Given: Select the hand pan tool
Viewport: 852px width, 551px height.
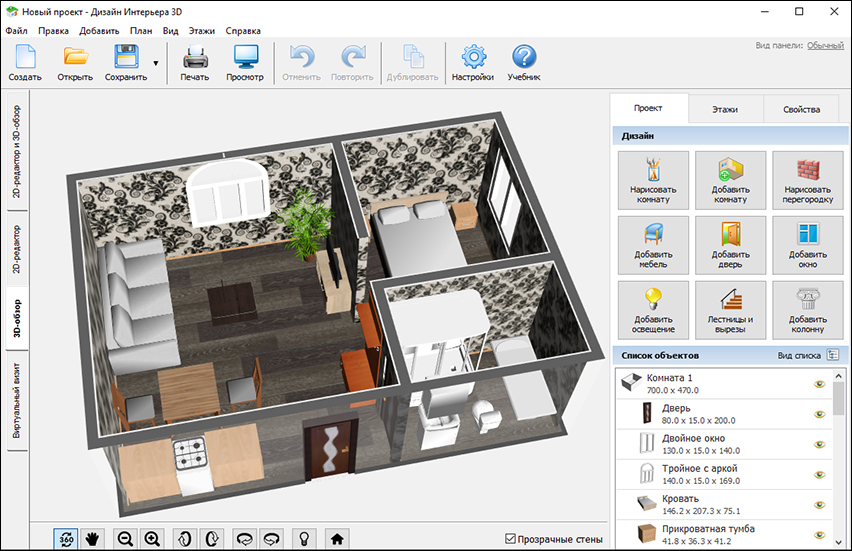Looking at the screenshot, I should click(x=92, y=539).
